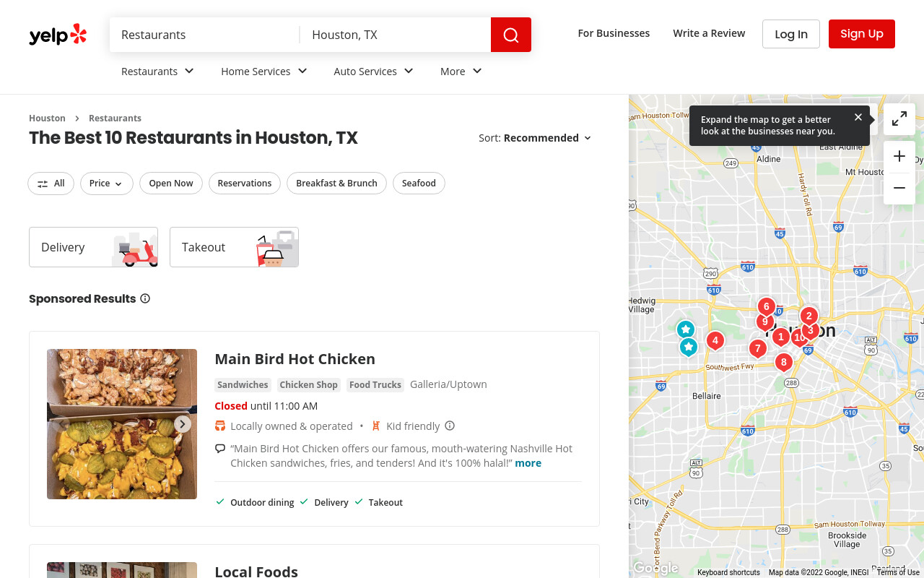Click the upper teal star map marker

click(686, 329)
